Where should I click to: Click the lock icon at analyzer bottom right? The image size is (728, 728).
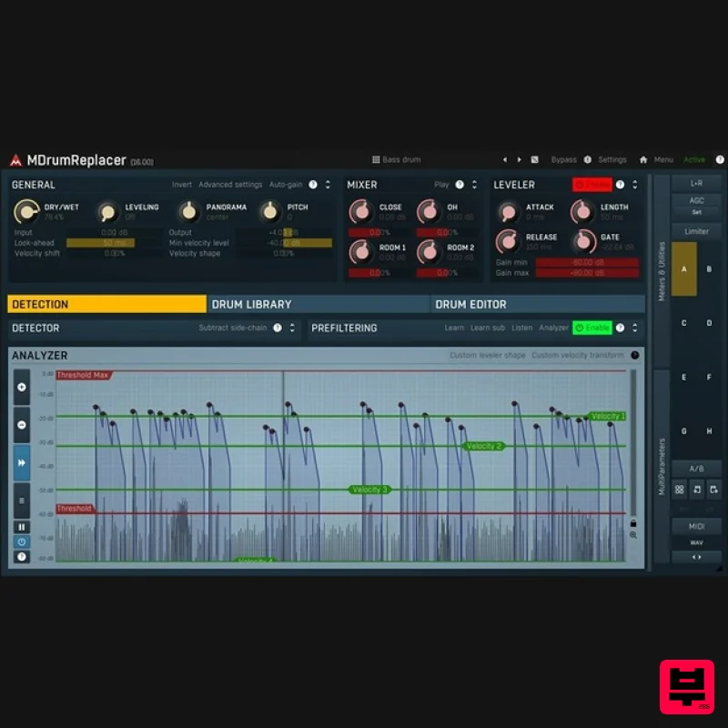[632, 522]
